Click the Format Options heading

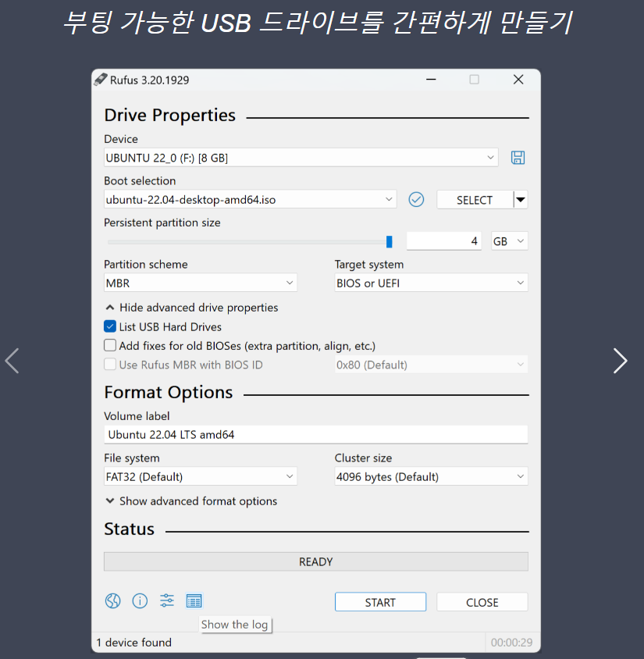[168, 392]
